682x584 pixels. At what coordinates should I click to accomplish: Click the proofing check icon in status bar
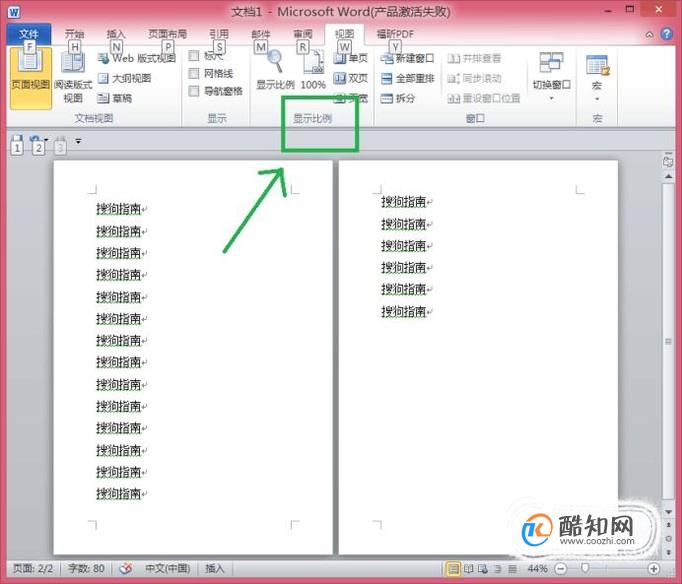coord(126,568)
